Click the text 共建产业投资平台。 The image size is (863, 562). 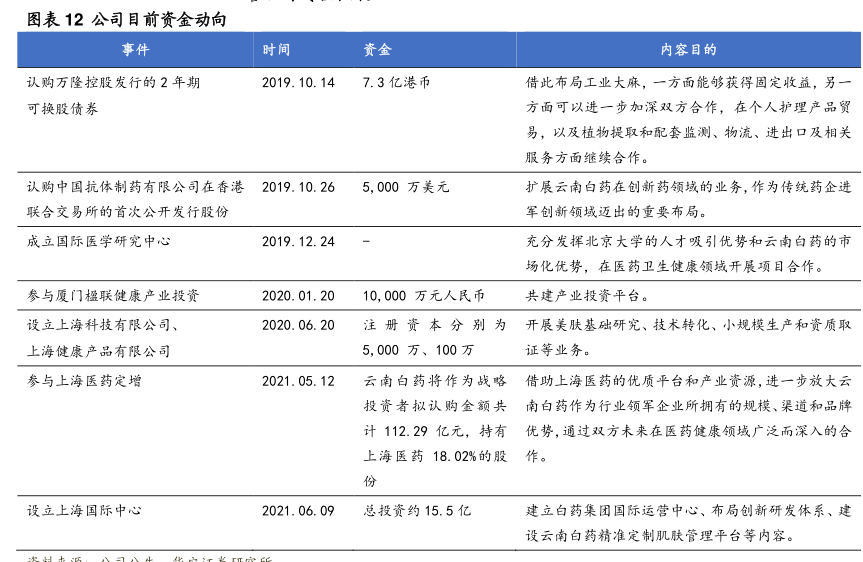tap(588, 296)
